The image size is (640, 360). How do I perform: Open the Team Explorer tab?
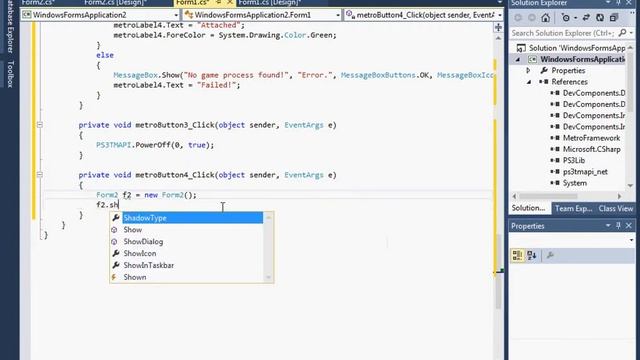pos(573,208)
